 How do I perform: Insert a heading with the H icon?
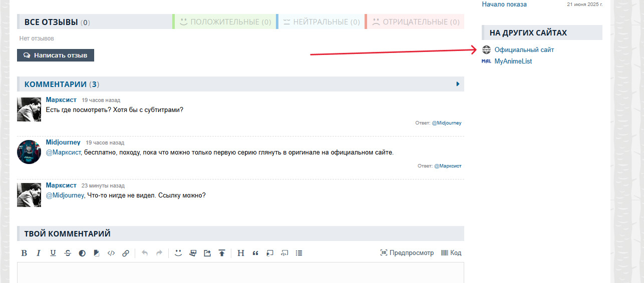240,253
